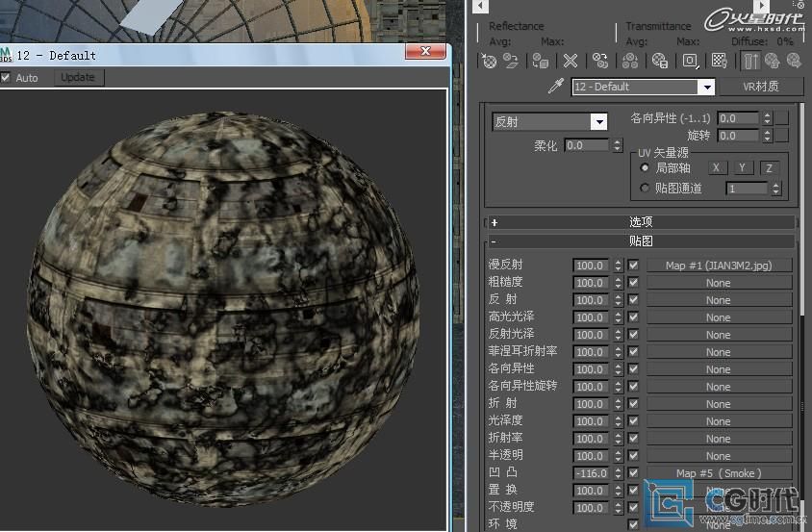Image resolution: width=812 pixels, height=532 pixels.
Task: Expand the 选项 rollout
Action: click(x=640, y=222)
